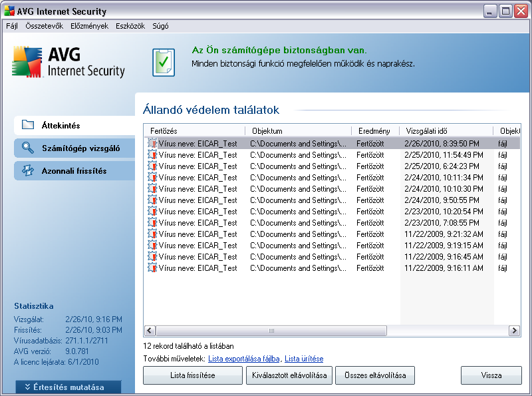The image size is (532, 396).
Task: Start Azonnali frissítés from the sidebar
Action: coord(74,171)
